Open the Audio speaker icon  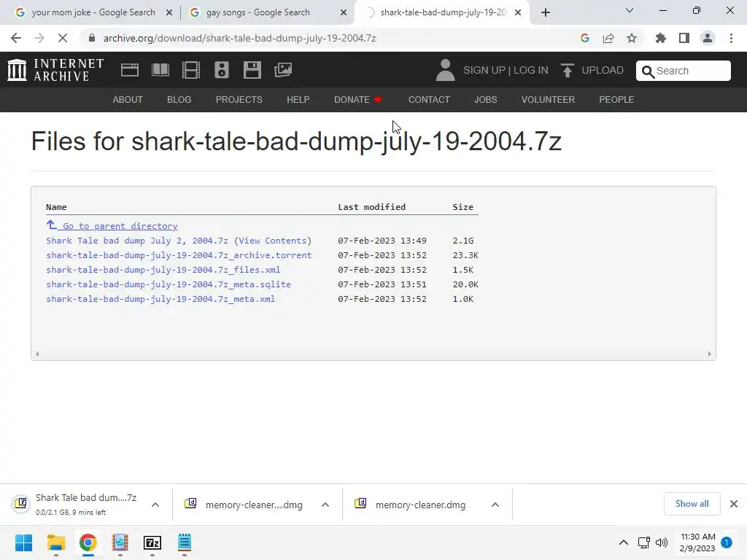coord(222,70)
